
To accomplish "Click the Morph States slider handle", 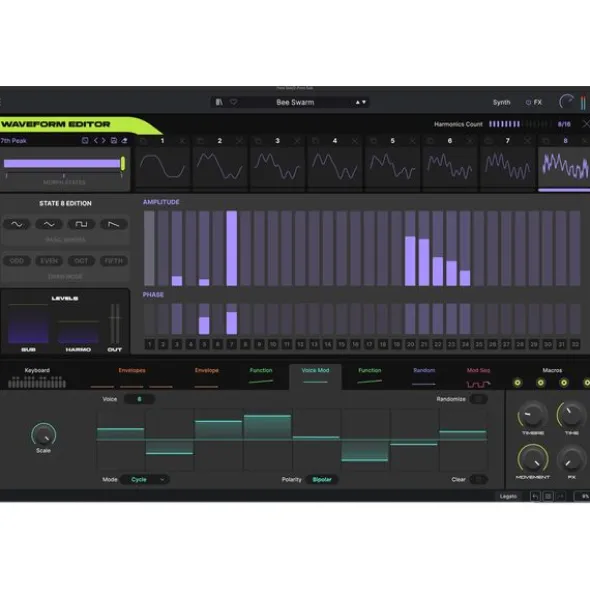I will [123, 164].
